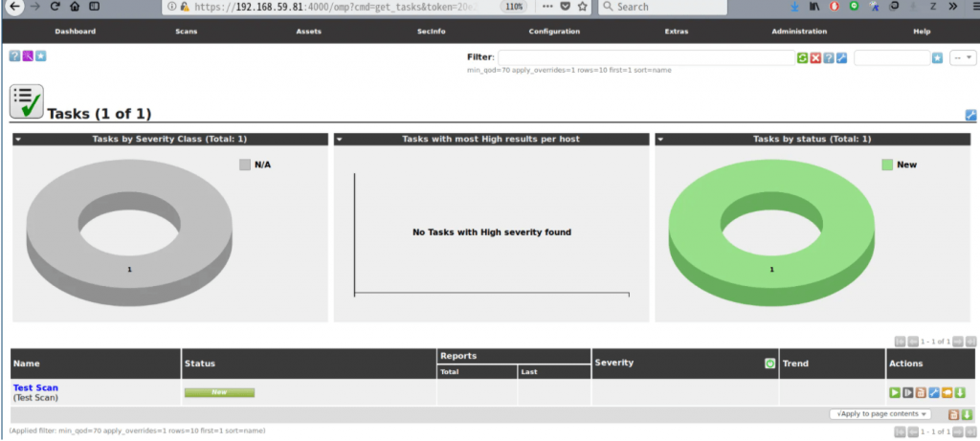Image resolution: width=980 pixels, height=441 pixels.
Task: Sort by Reports Last column header
Action: [528, 372]
